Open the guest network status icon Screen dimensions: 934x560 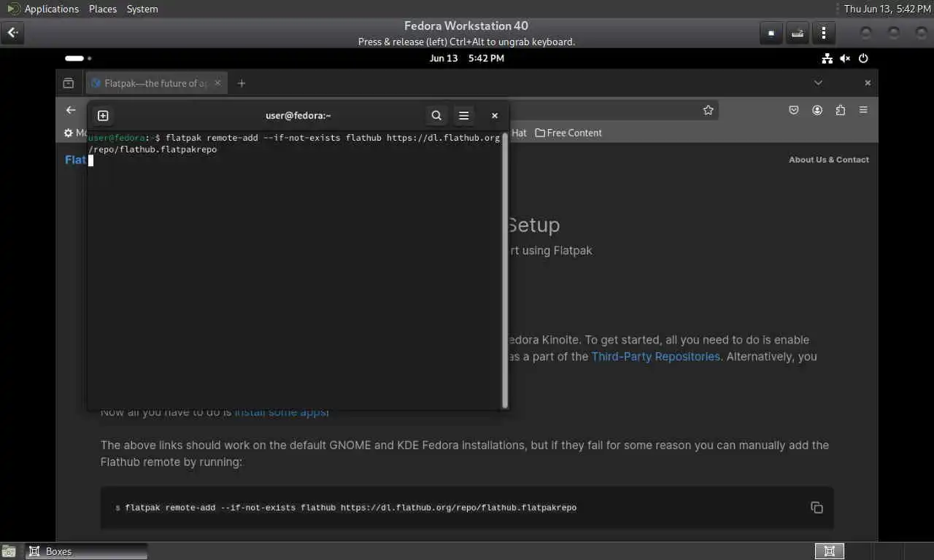pos(827,58)
